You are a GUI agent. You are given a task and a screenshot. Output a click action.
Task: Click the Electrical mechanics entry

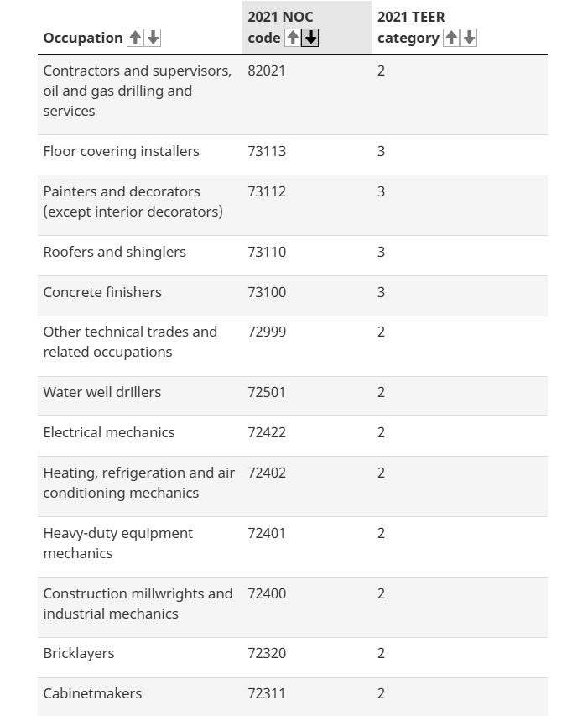[x=109, y=432]
